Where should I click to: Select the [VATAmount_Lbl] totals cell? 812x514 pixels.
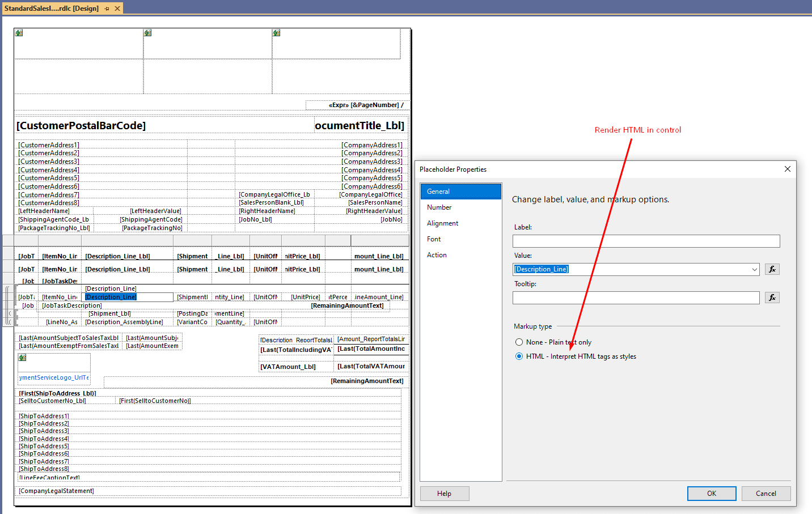[288, 367]
